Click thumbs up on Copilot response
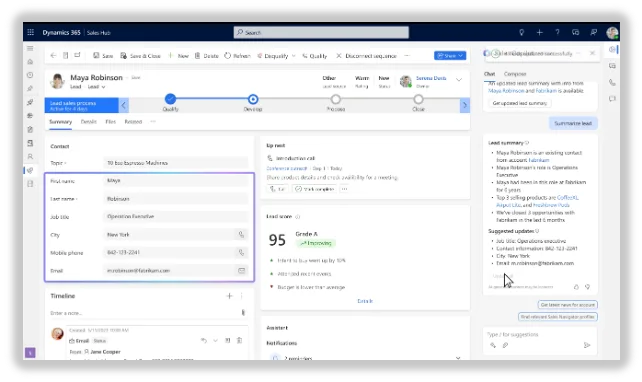This screenshot has height=382, width=642. [x=576, y=287]
